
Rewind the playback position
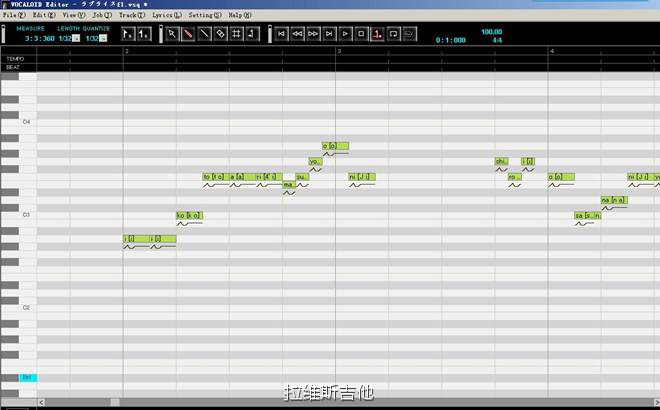tap(298, 34)
